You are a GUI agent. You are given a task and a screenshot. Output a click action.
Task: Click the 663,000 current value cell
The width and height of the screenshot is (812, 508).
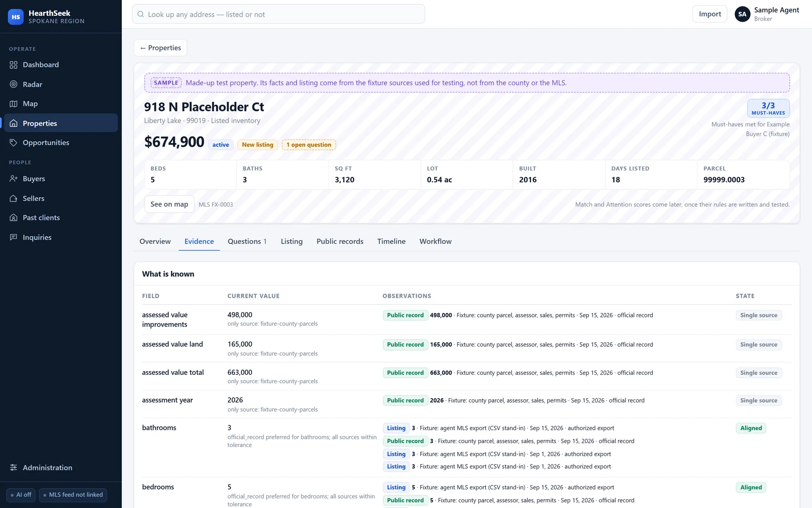(240, 372)
